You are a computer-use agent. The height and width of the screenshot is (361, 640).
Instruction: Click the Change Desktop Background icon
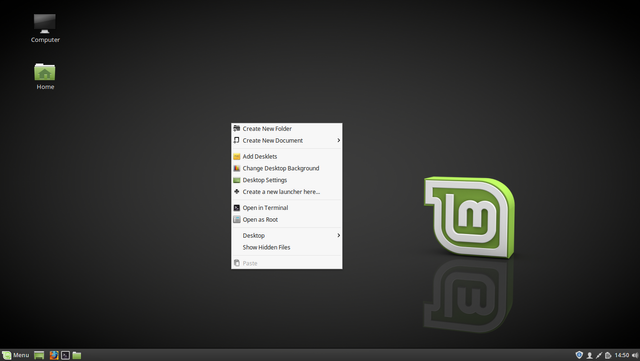[x=236, y=168]
